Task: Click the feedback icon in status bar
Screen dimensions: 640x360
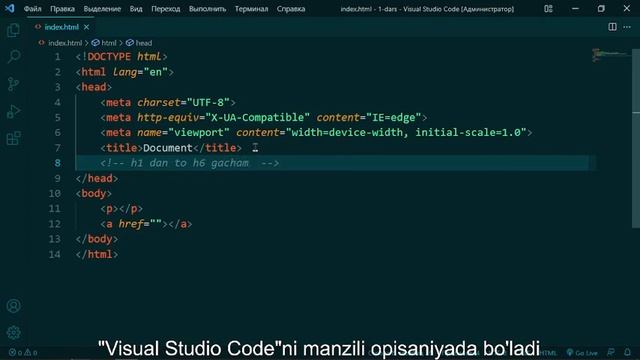Action: tap(611, 352)
